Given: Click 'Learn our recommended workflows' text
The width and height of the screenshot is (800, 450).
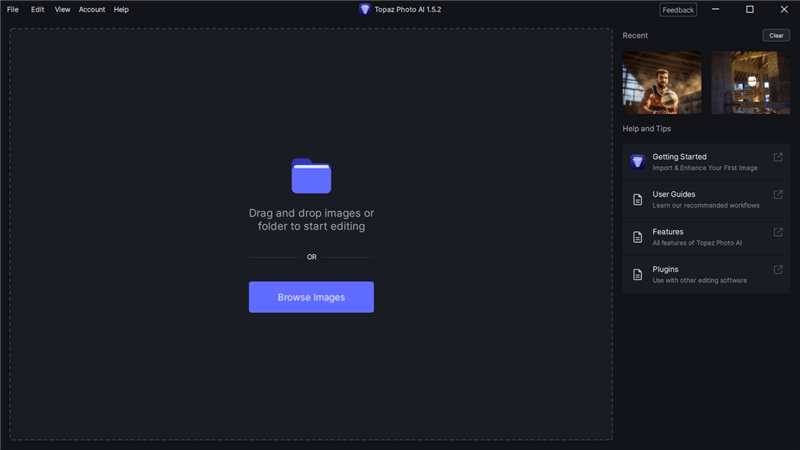Looking at the screenshot, I should [706, 206].
